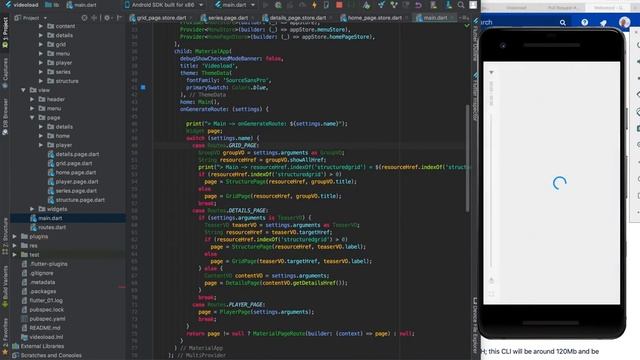Expand the series folder
640x360 pixels.
click(x=41, y=72)
